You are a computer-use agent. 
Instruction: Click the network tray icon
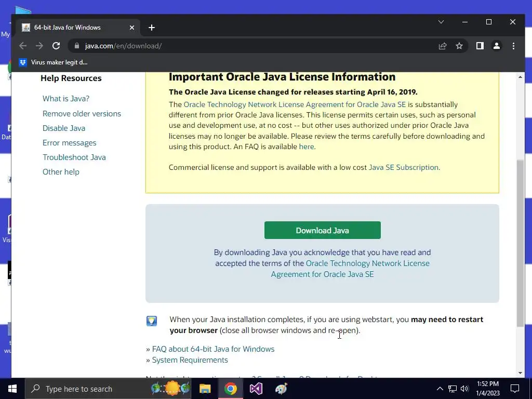453,389
